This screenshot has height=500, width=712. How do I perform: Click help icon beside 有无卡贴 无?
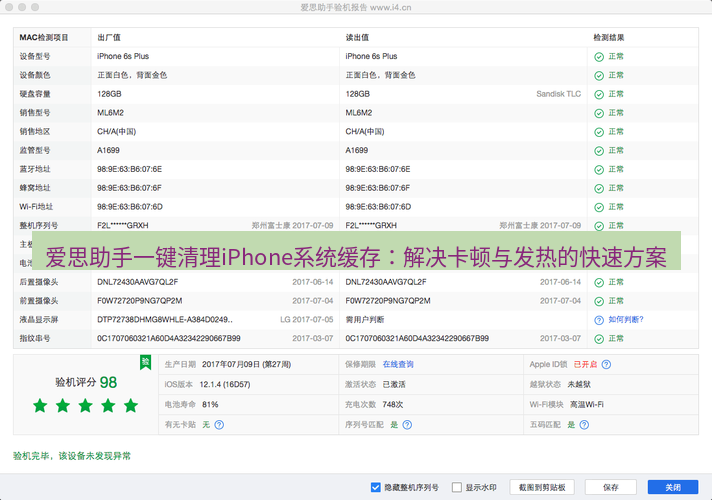(219, 425)
